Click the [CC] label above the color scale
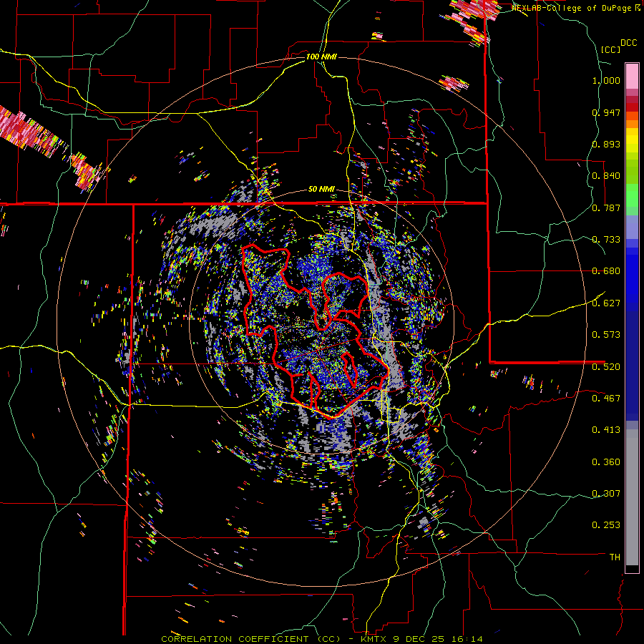 [x=610, y=49]
